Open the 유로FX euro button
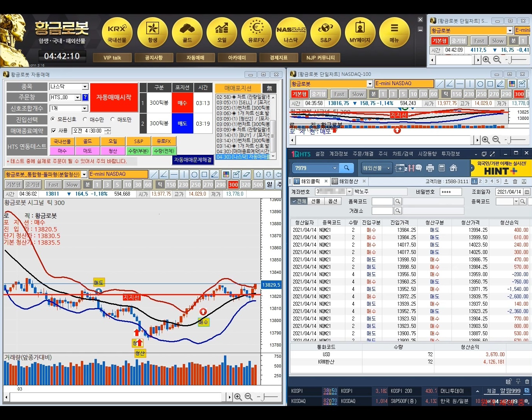This screenshot has height=420, width=532. click(x=256, y=33)
